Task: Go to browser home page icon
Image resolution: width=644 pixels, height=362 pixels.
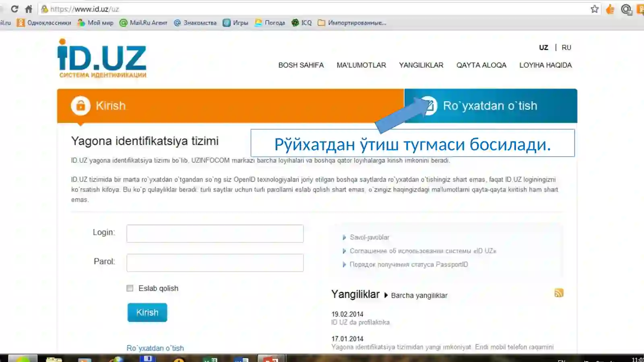Action: pyautogui.click(x=29, y=9)
